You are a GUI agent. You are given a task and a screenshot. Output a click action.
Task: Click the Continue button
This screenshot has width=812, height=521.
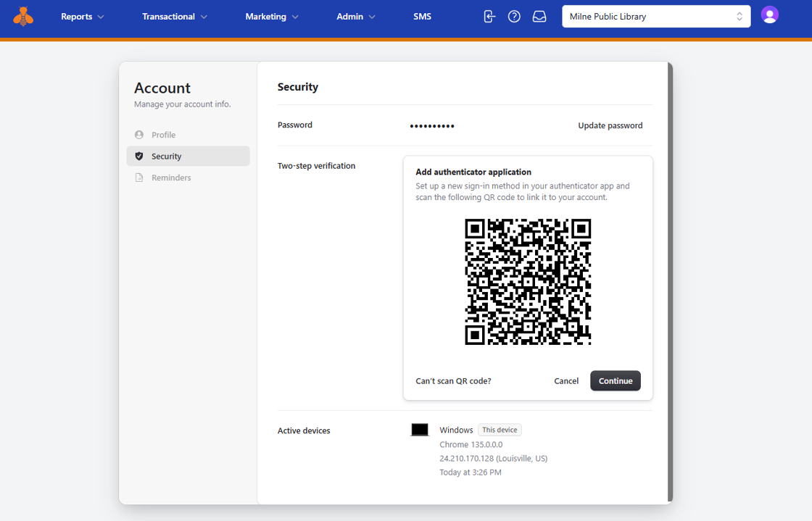pyautogui.click(x=616, y=381)
